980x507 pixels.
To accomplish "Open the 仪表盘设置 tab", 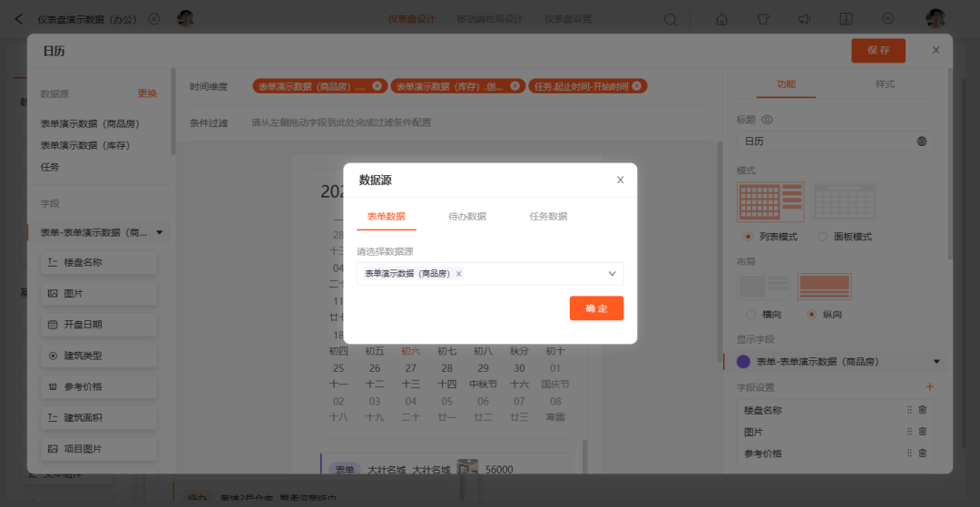I will pyautogui.click(x=567, y=19).
